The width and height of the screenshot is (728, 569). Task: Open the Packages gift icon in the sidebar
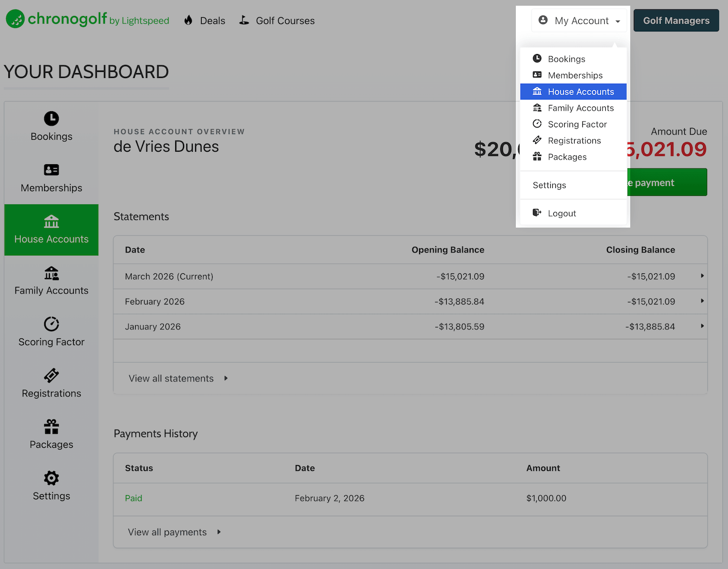pos(51,427)
